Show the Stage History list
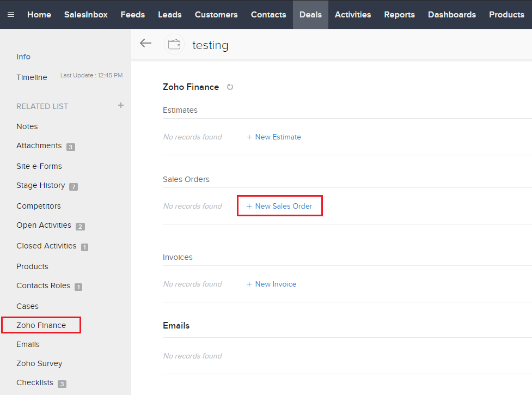 point(40,185)
